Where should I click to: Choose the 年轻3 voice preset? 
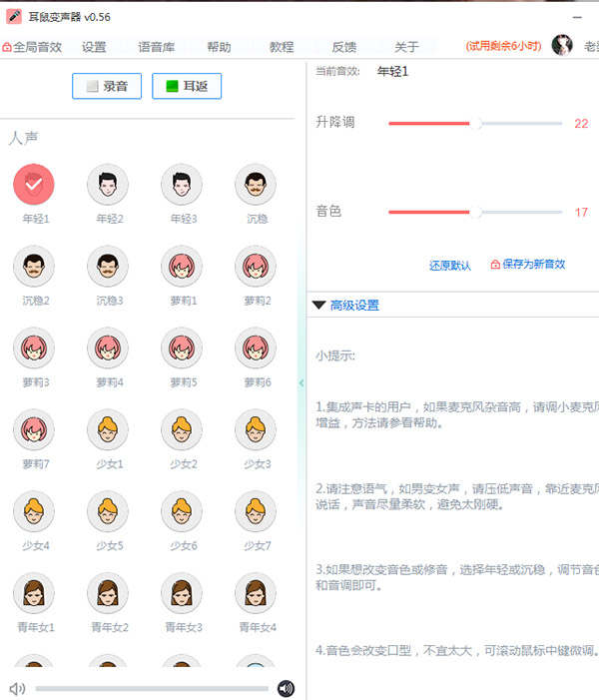tap(182, 185)
